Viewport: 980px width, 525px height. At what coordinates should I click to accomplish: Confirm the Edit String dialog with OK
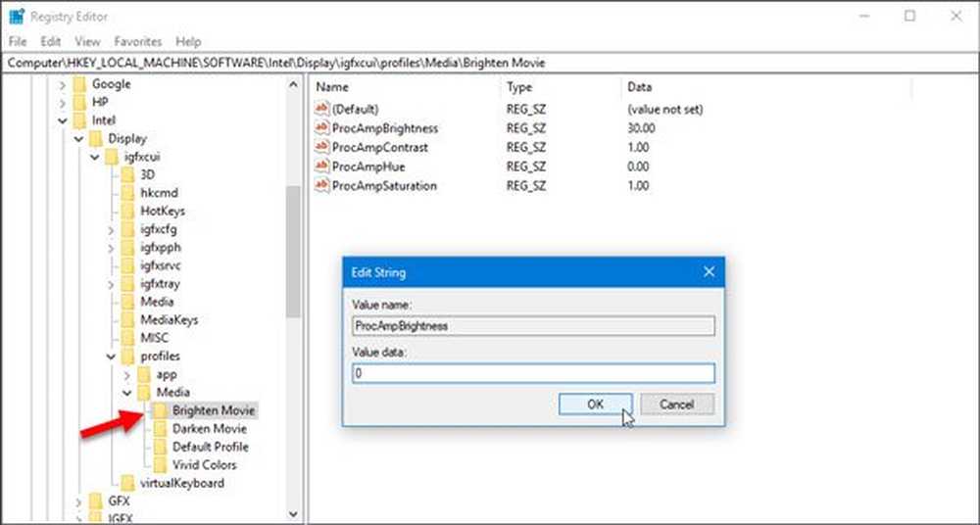[x=596, y=405]
